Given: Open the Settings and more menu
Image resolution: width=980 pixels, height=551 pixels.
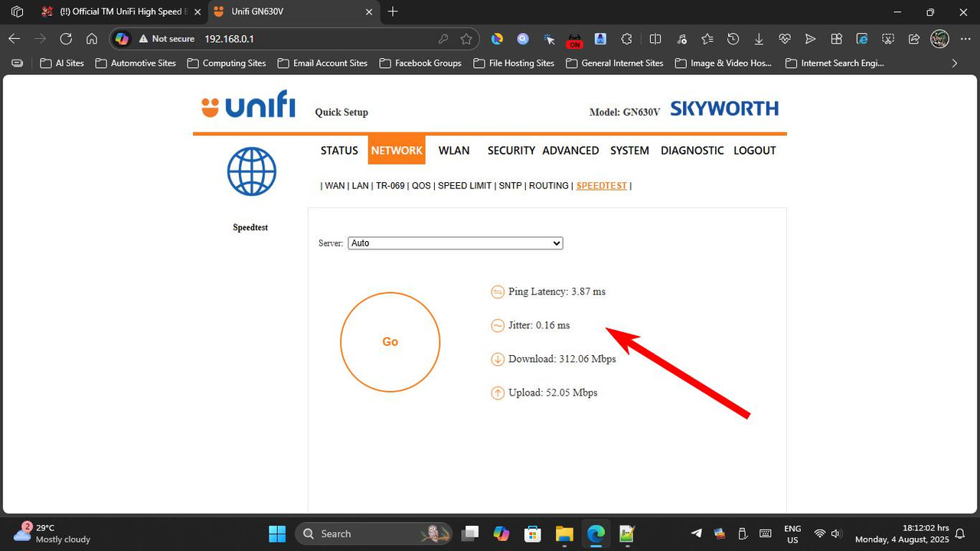Looking at the screenshot, I should tap(965, 38).
